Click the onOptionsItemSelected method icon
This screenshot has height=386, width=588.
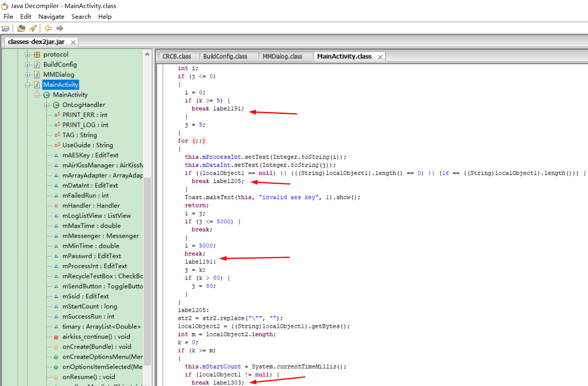click(x=56, y=367)
